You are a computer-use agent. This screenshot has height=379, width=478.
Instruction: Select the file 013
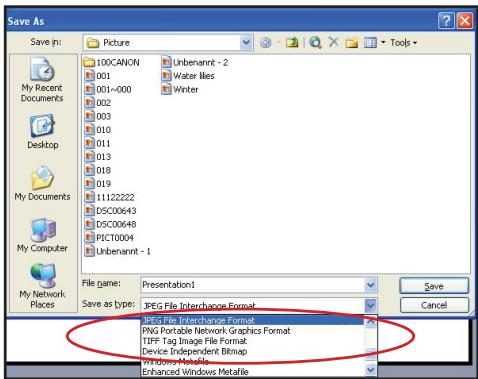(98, 157)
